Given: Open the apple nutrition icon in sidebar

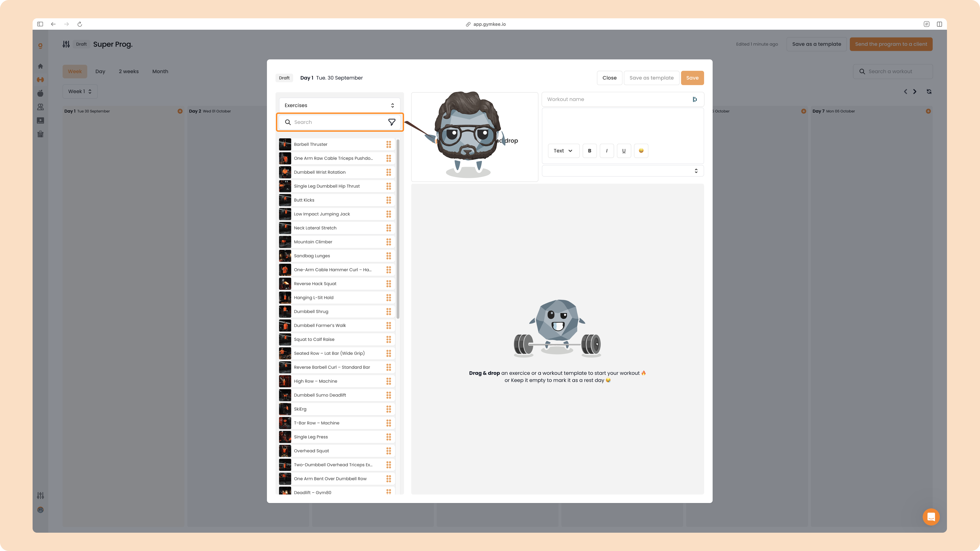Looking at the screenshot, I should [40, 93].
